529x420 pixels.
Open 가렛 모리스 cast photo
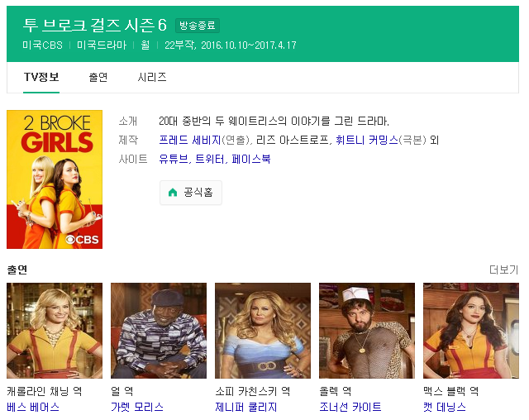[159, 331]
